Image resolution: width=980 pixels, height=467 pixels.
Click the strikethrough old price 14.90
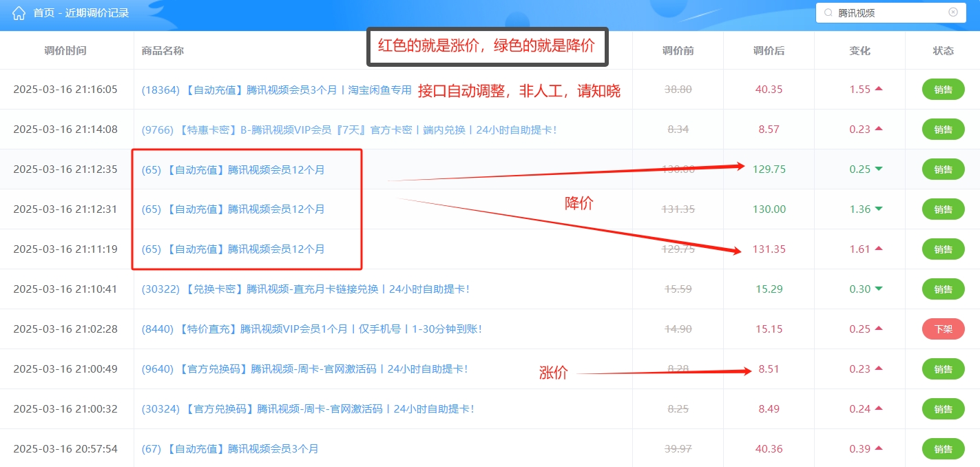point(678,329)
